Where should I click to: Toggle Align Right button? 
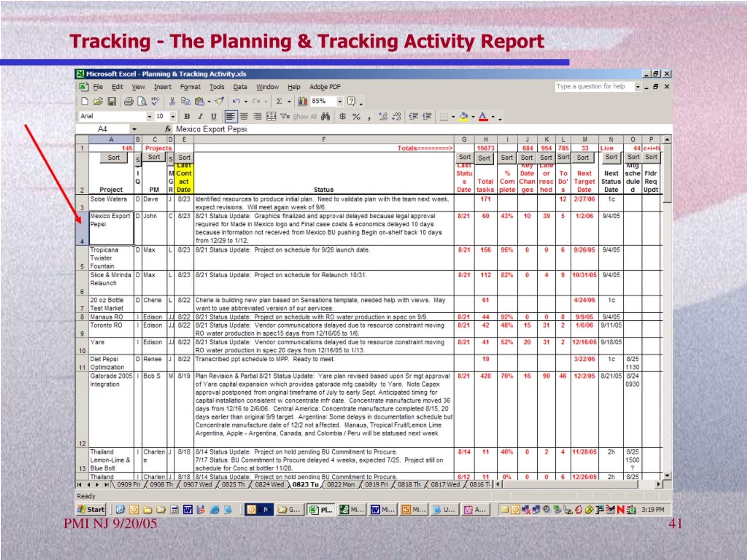[257, 116]
